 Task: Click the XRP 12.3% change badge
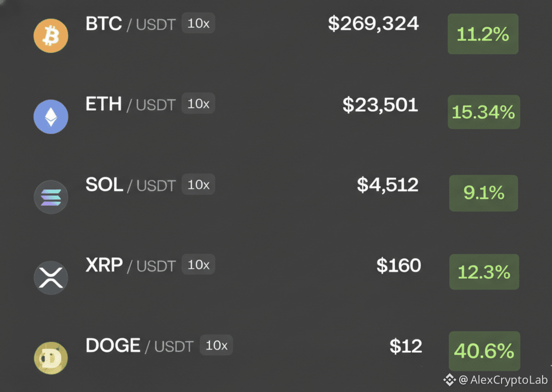coord(484,272)
